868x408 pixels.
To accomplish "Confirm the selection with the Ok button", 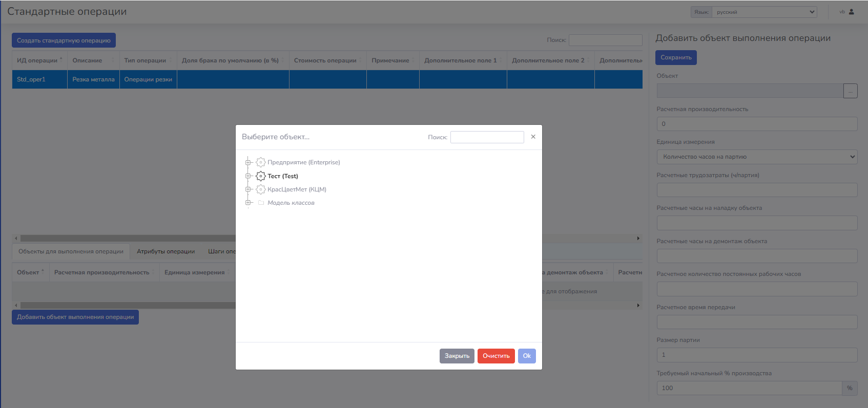I will point(526,356).
